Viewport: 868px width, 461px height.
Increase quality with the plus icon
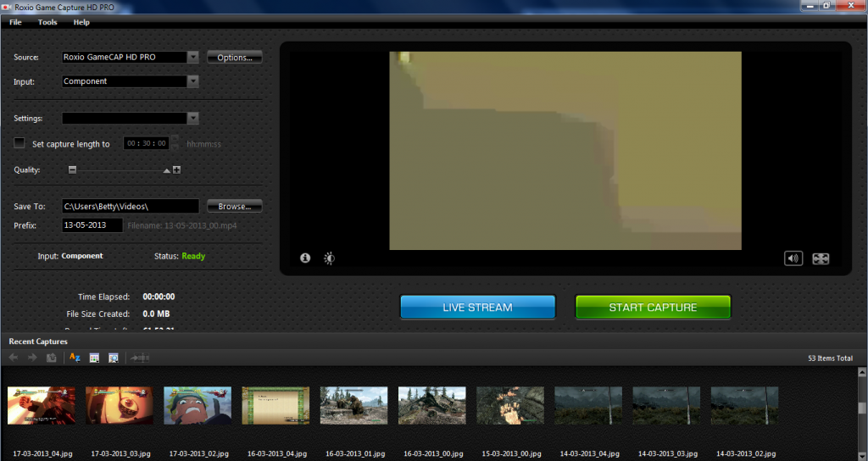pyautogui.click(x=176, y=169)
